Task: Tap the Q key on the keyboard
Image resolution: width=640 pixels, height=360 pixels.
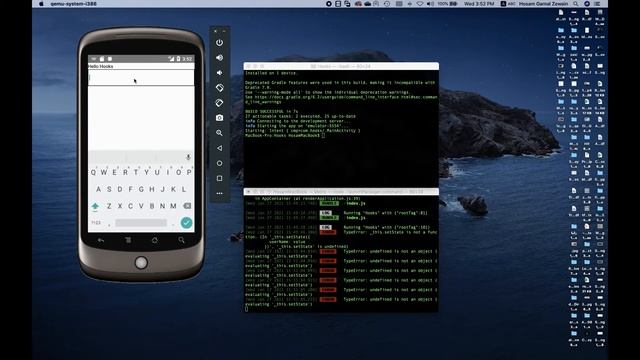Action: tap(93, 173)
